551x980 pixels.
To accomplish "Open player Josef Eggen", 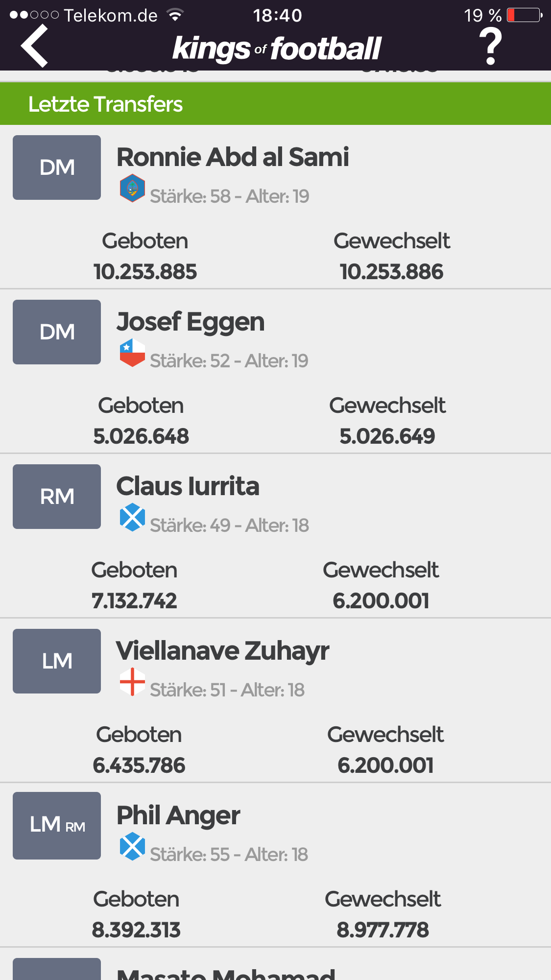I will (x=191, y=322).
